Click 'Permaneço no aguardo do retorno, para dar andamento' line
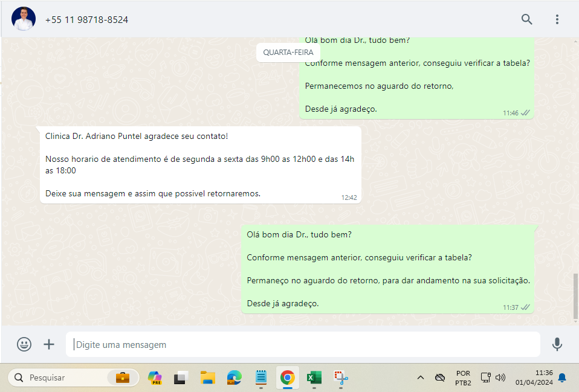Viewport: 579px width, 392px height. 389,280
